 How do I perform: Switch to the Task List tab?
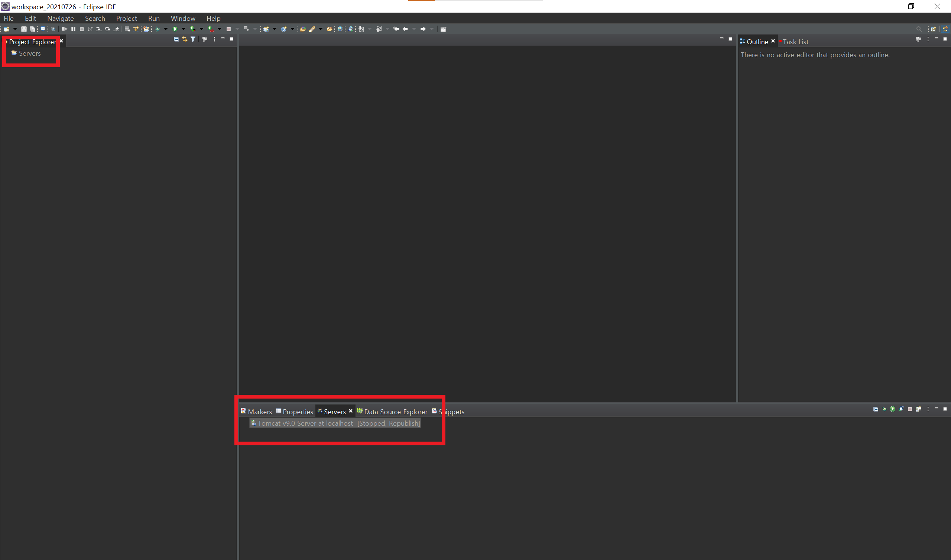[795, 42]
